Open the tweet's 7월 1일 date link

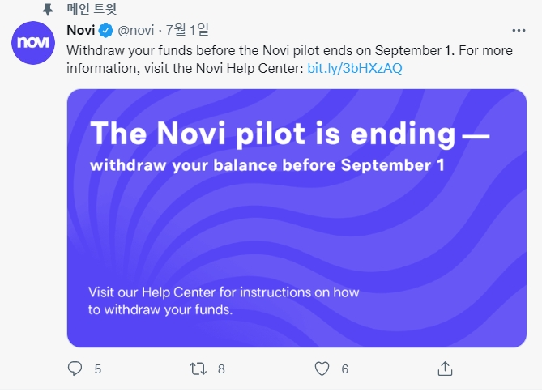(187, 31)
